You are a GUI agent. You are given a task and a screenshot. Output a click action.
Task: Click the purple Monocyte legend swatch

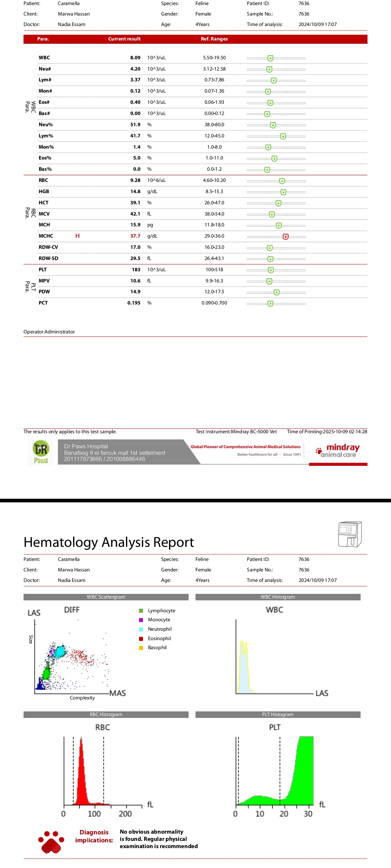pos(141,620)
